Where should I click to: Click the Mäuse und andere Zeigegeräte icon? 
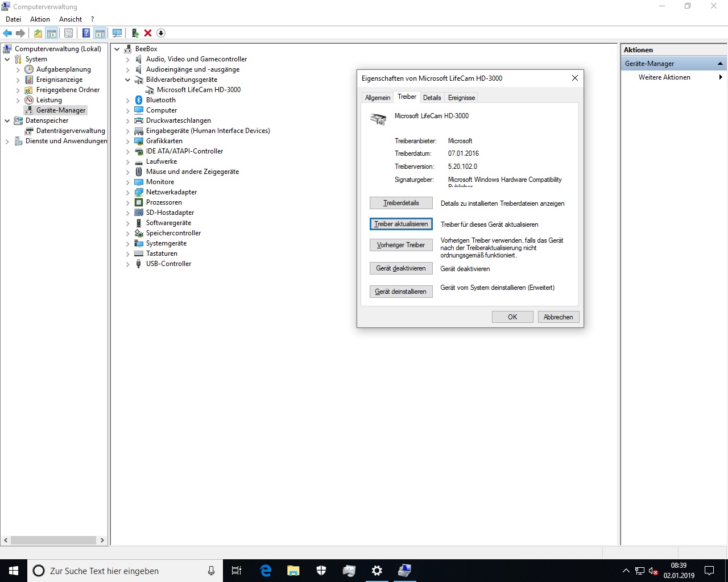[139, 172]
